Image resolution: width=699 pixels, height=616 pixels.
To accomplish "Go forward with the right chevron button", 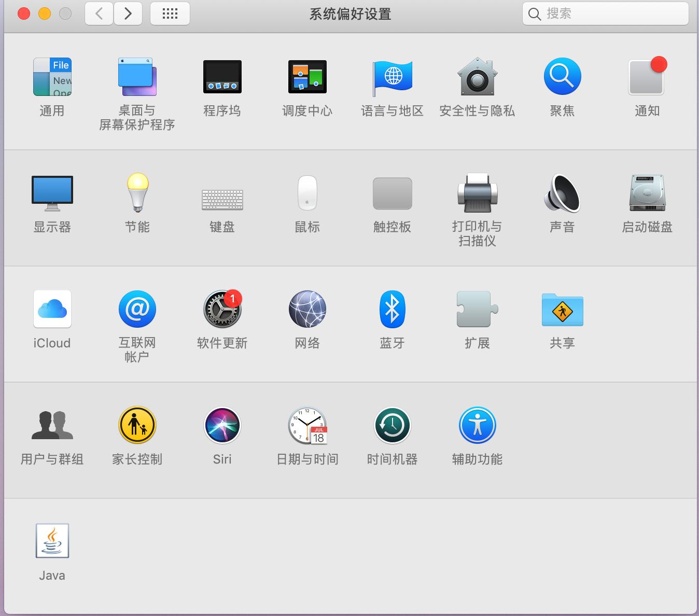I will (x=128, y=13).
